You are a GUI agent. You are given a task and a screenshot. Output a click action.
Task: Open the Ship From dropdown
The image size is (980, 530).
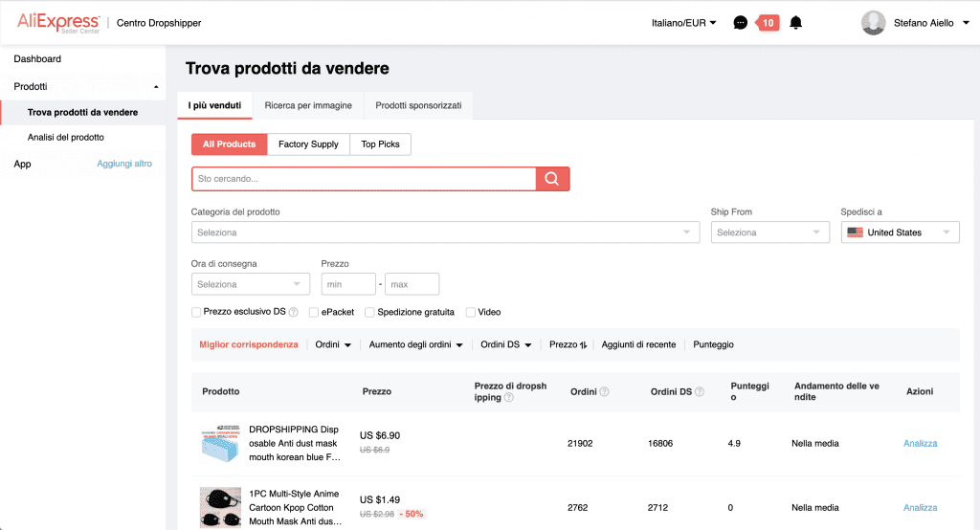[x=770, y=232]
